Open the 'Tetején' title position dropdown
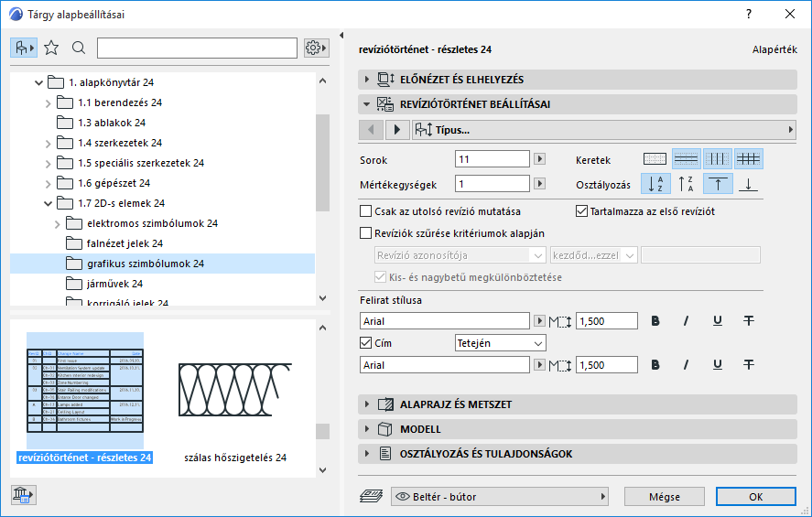 pyautogui.click(x=500, y=343)
